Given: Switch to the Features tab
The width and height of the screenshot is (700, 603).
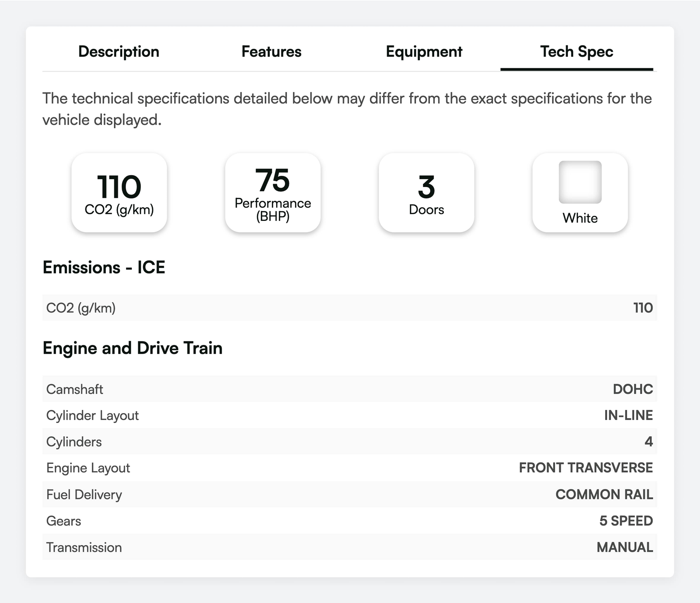Looking at the screenshot, I should click(271, 52).
